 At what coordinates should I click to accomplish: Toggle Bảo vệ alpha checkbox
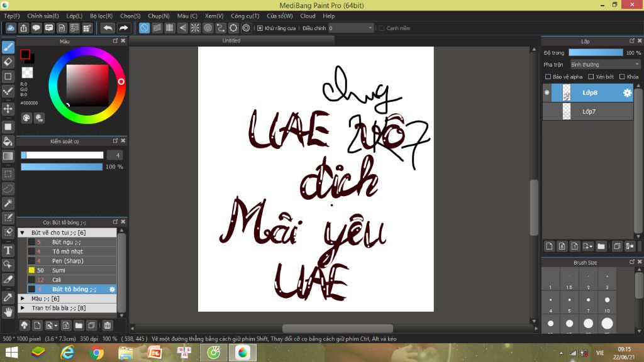(x=548, y=77)
